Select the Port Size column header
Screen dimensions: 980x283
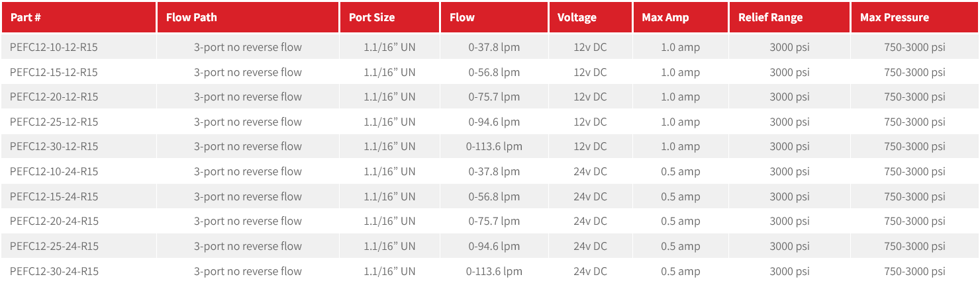point(371,18)
